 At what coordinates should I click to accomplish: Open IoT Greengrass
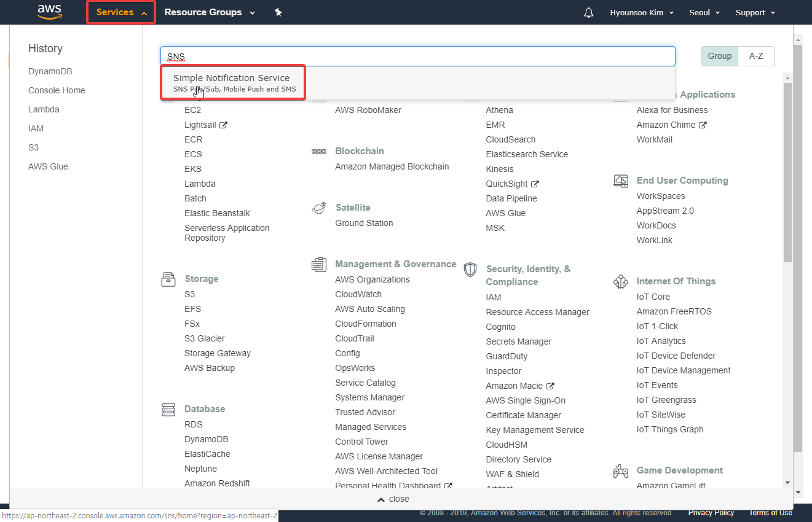click(666, 400)
